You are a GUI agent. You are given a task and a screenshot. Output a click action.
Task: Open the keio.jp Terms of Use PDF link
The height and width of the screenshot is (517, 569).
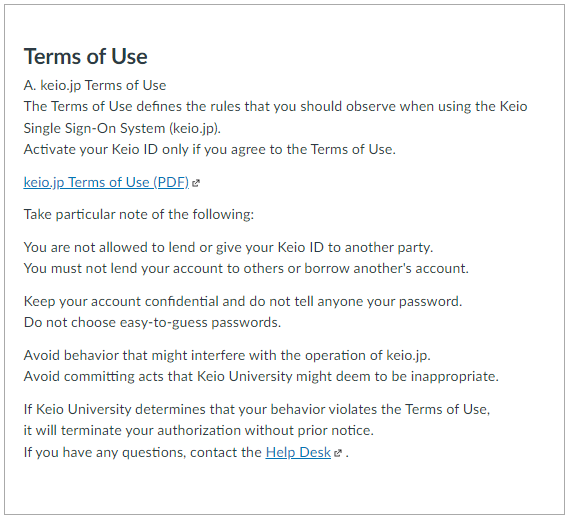pyautogui.click(x=106, y=182)
